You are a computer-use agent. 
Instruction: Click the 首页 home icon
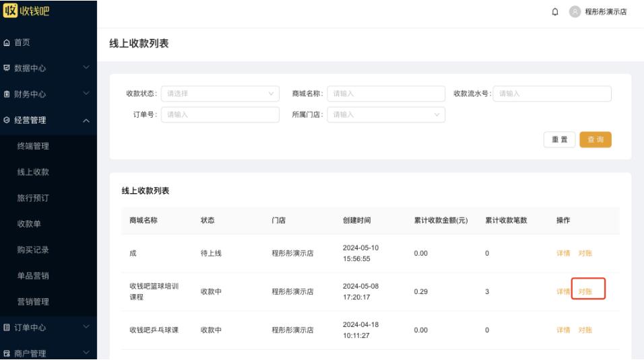click(x=7, y=42)
